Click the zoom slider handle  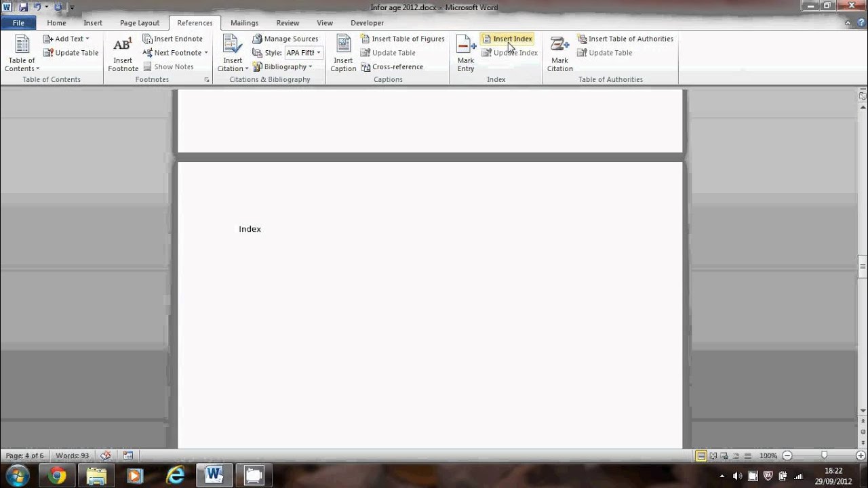coord(824,456)
